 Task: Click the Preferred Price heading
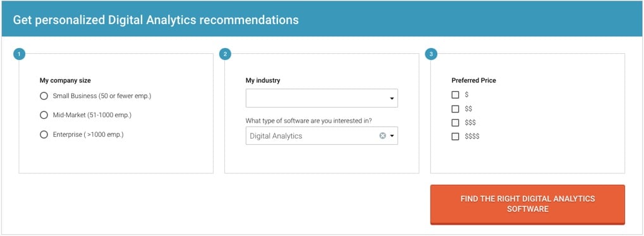pyautogui.click(x=473, y=80)
